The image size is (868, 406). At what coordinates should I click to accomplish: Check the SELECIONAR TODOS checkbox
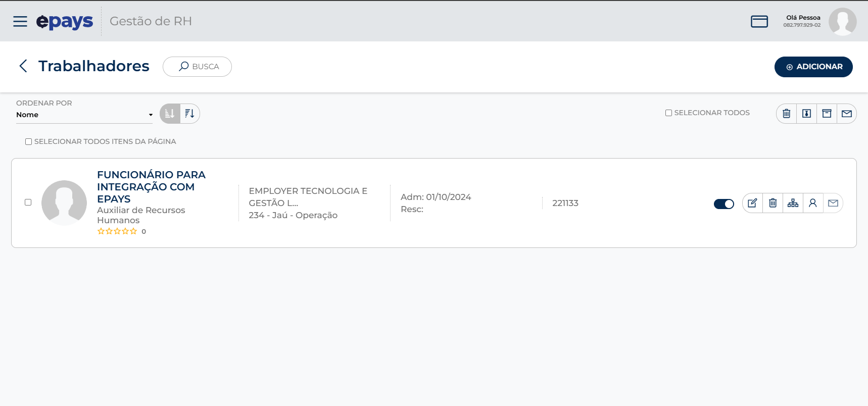tap(668, 113)
